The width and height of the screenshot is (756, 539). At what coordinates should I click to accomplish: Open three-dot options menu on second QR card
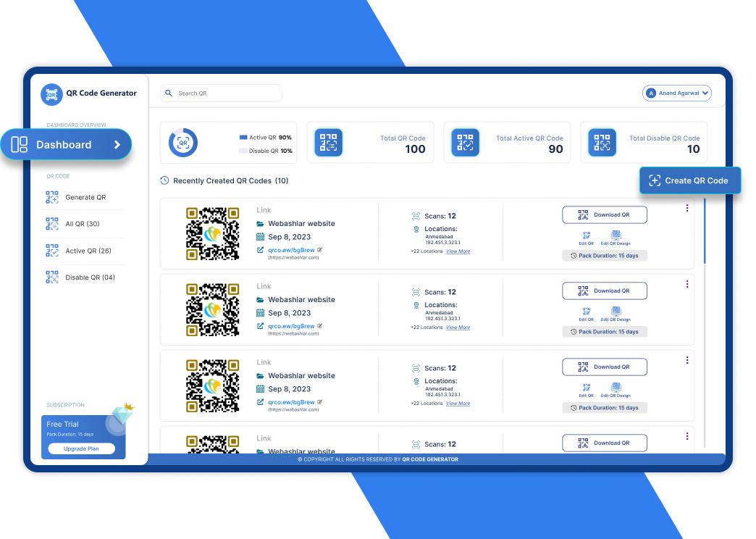tap(687, 284)
